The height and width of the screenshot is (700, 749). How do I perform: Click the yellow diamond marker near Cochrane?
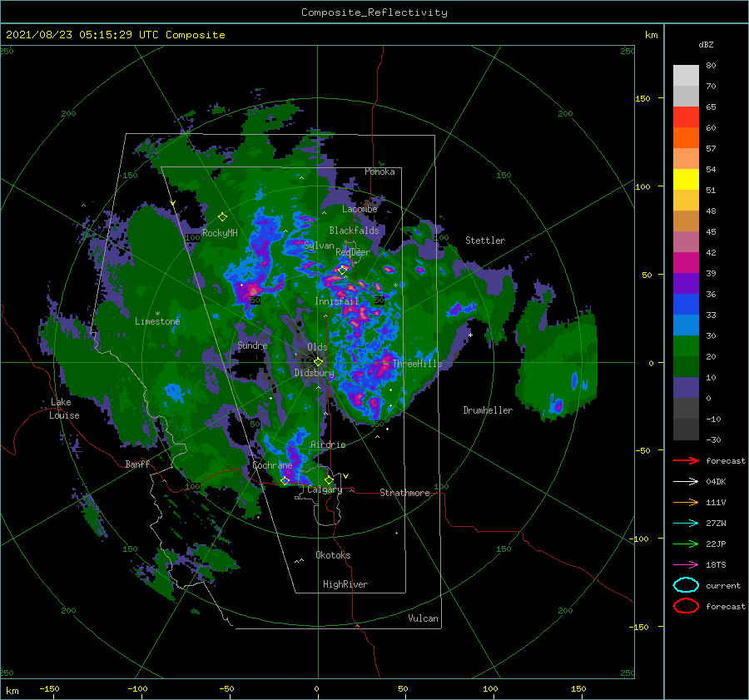pyautogui.click(x=285, y=480)
